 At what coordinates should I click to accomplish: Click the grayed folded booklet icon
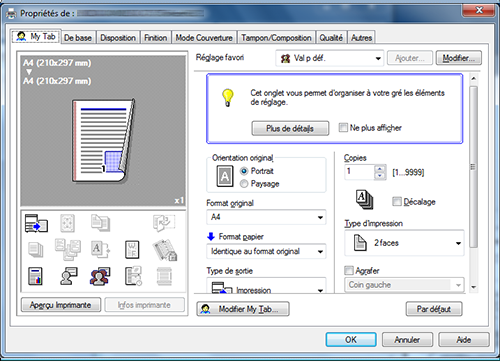click(x=163, y=223)
